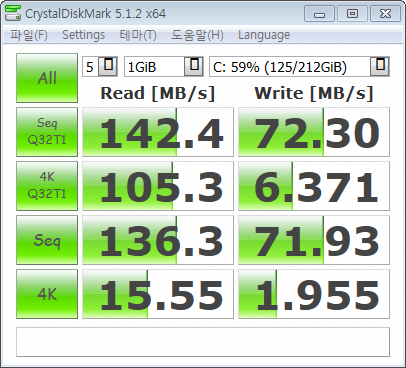Click the 4K Q32T1 write value 6.371
The image size is (406, 368).
[x=314, y=186]
